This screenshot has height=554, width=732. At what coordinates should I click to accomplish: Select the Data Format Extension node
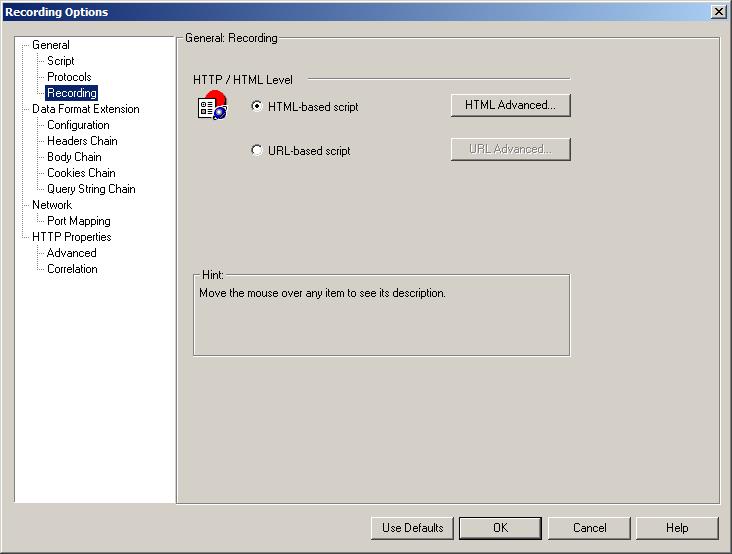86,109
